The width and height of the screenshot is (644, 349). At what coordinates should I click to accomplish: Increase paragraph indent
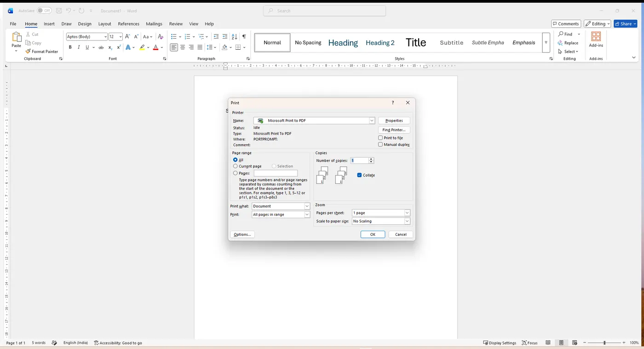tap(225, 36)
